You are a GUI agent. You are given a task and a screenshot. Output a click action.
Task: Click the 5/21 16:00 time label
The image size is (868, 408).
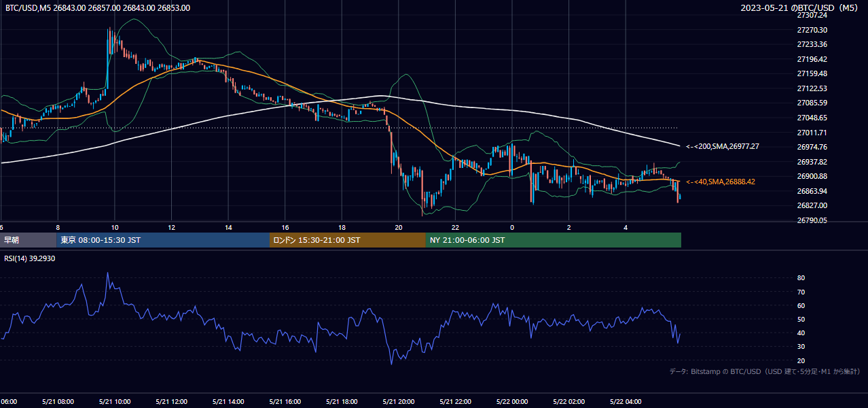click(285, 402)
